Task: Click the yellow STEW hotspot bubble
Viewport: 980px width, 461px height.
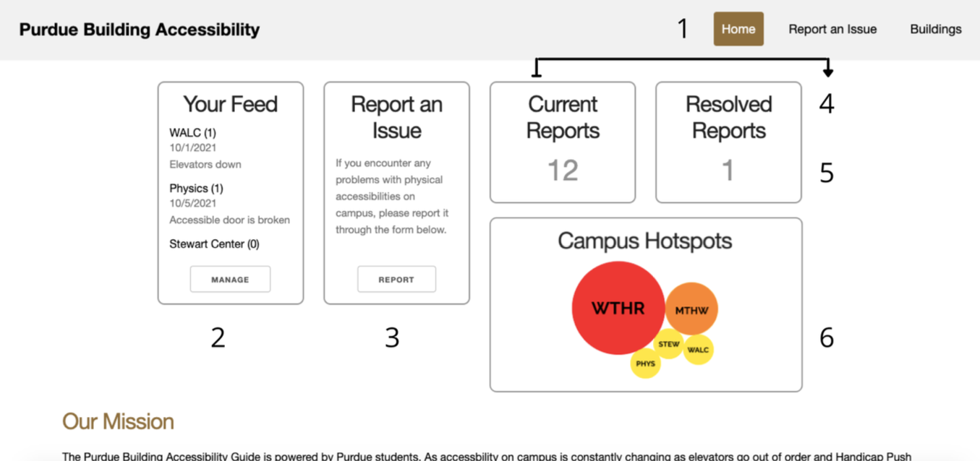Action: [669, 345]
